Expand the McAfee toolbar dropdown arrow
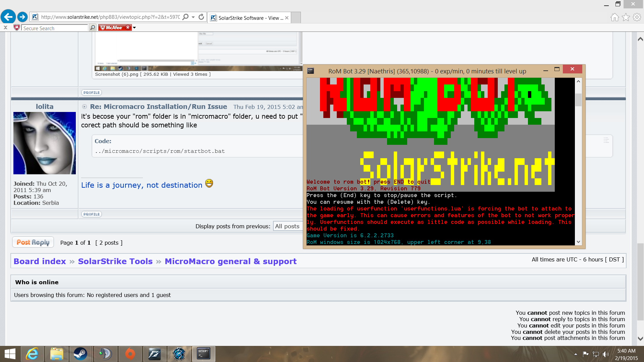 (135, 28)
